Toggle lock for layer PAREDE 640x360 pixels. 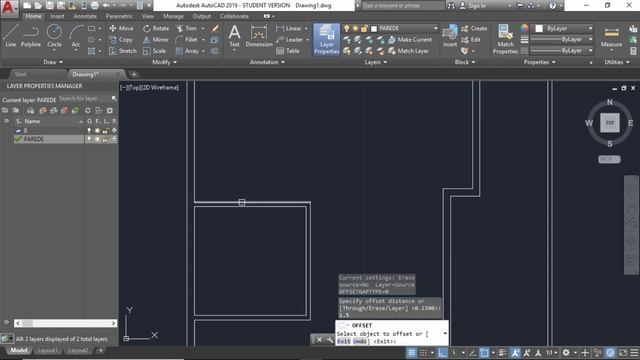pos(105,139)
